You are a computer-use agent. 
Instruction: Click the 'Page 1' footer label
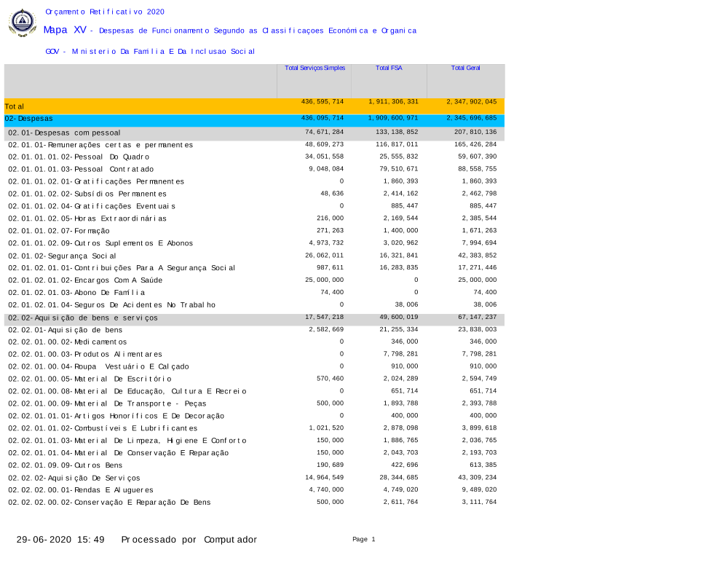tap(363, 539)
